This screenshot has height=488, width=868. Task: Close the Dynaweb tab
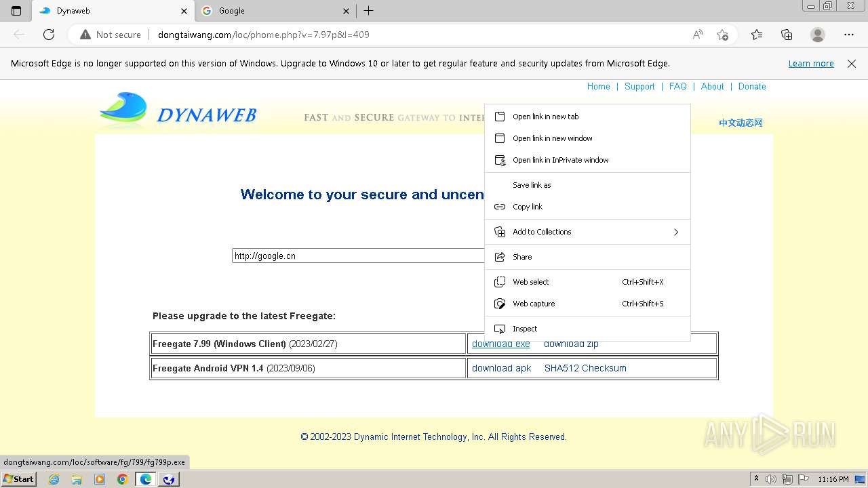click(184, 11)
